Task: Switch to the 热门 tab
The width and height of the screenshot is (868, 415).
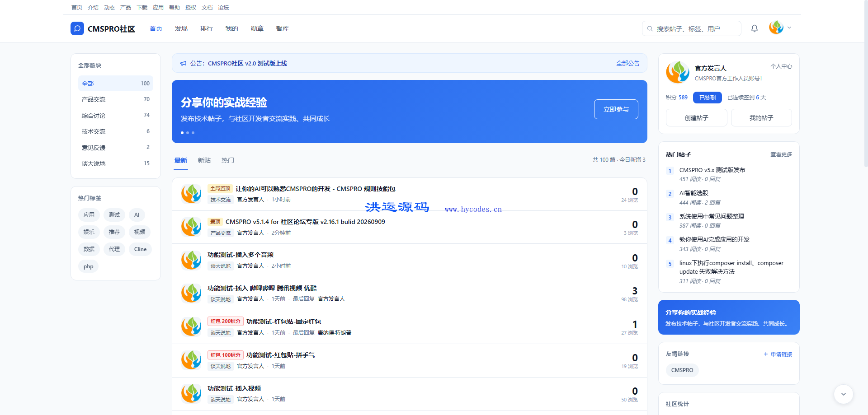Action: pos(228,160)
